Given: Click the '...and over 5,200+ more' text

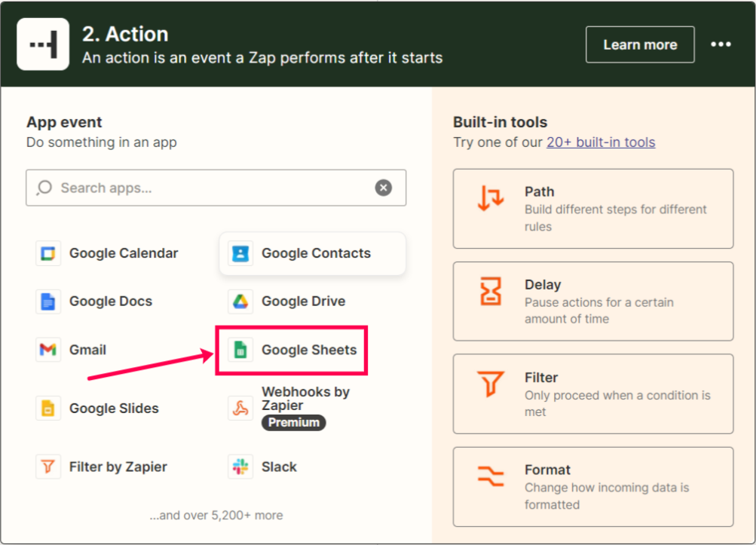Looking at the screenshot, I should (216, 515).
